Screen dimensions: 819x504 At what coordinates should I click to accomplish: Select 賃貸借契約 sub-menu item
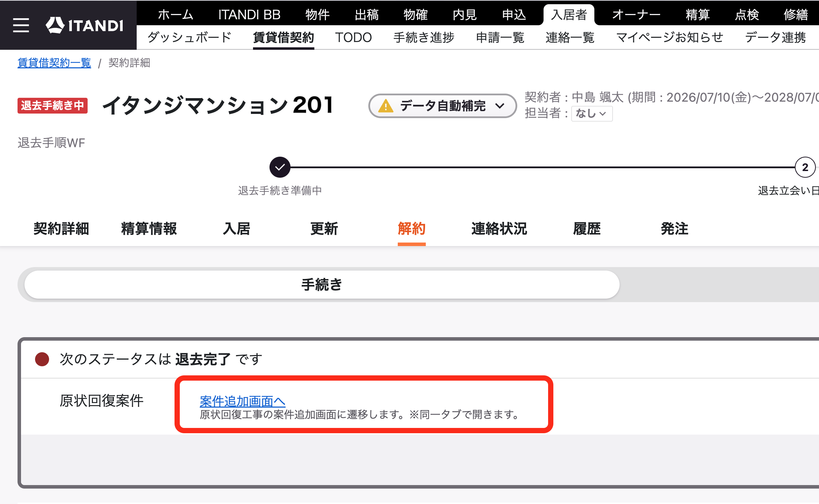click(x=284, y=37)
